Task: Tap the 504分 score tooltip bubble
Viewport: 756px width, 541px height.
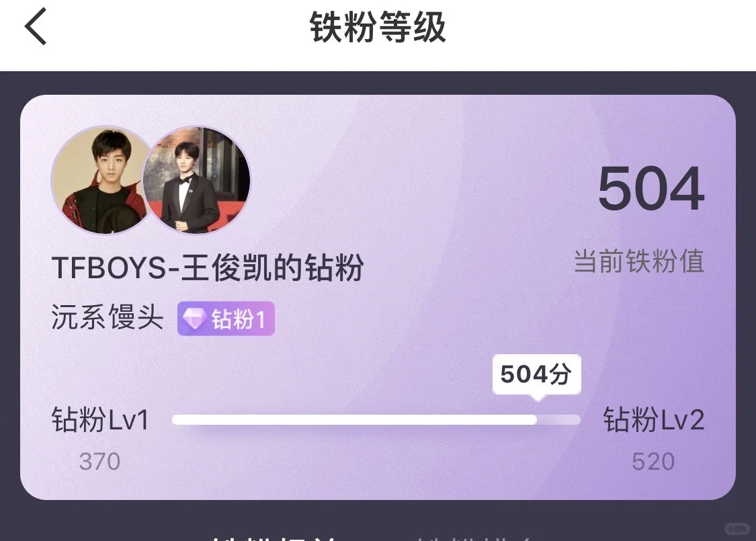Action: [537, 374]
